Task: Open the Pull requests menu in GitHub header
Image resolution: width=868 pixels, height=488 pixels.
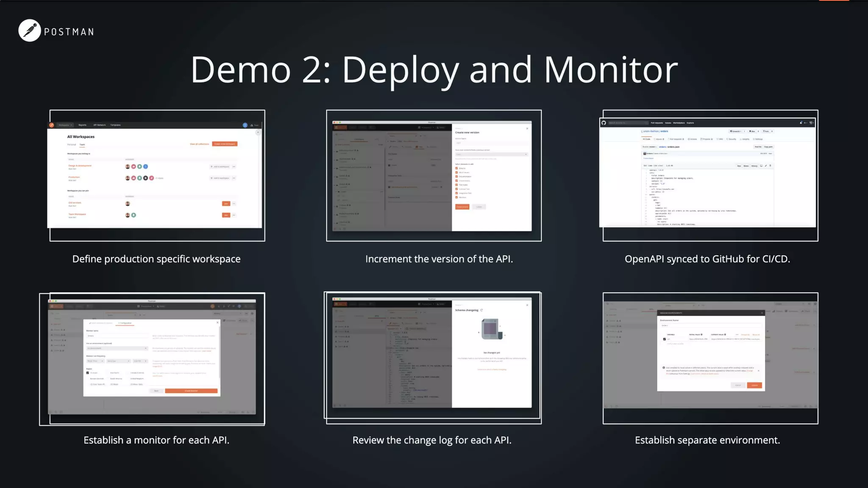Action: pos(657,123)
